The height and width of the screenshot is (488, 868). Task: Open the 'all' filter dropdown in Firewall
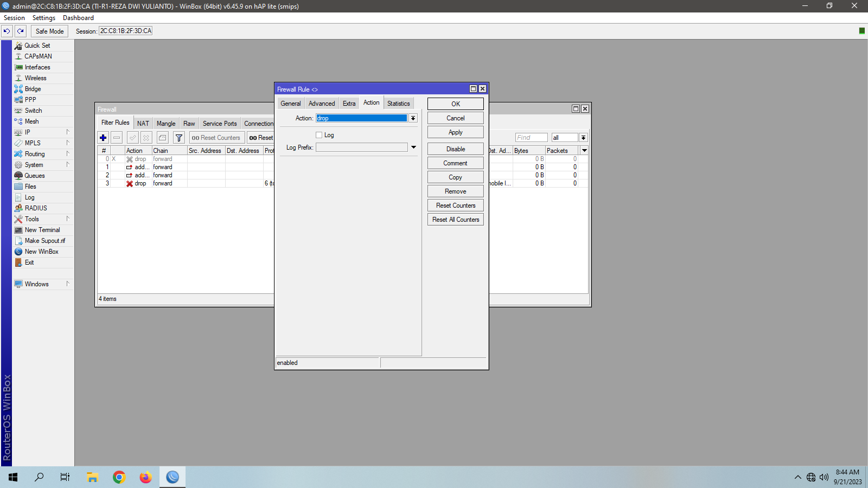(x=583, y=138)
